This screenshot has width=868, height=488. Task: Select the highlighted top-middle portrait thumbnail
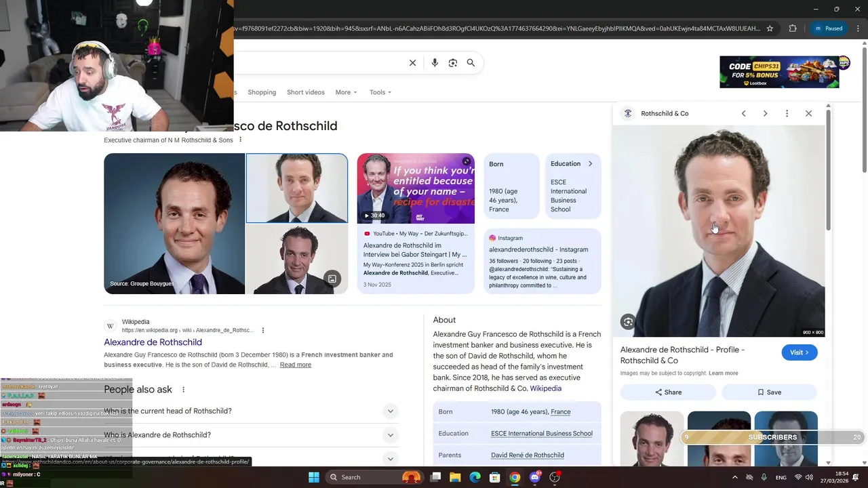pyautogui.click(x=297, y=188)
